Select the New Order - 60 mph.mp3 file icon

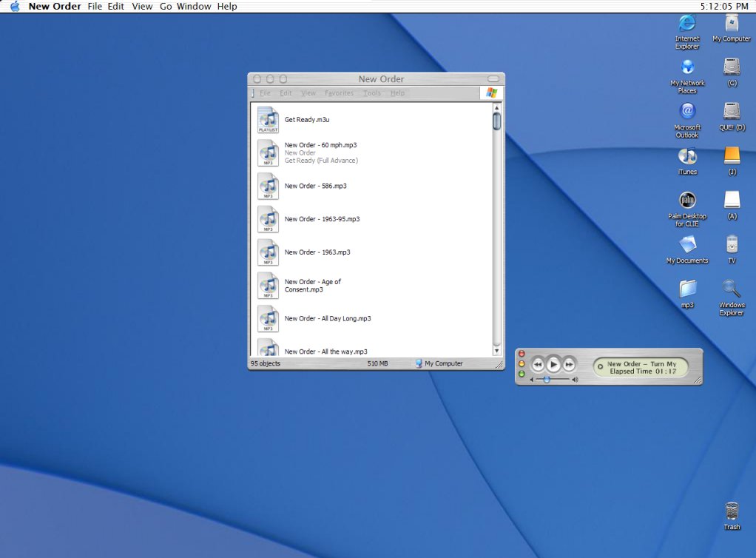(x=268, y=153)
